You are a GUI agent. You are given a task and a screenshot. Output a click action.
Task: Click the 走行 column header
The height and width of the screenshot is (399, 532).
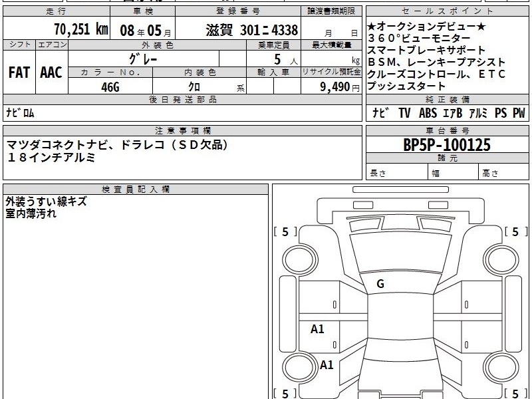click(57, 11)
